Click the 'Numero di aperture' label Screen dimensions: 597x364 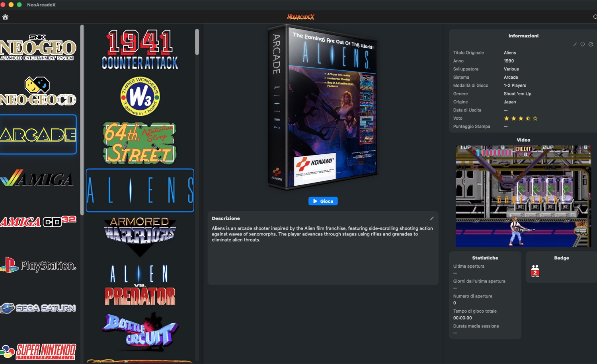click(x=473, y=296)
